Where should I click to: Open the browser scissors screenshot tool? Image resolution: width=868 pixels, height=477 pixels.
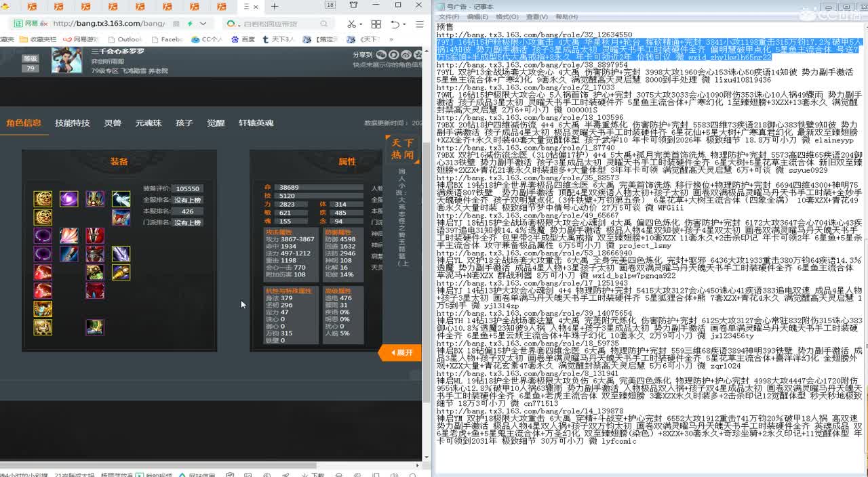click(x=351, y=24)
